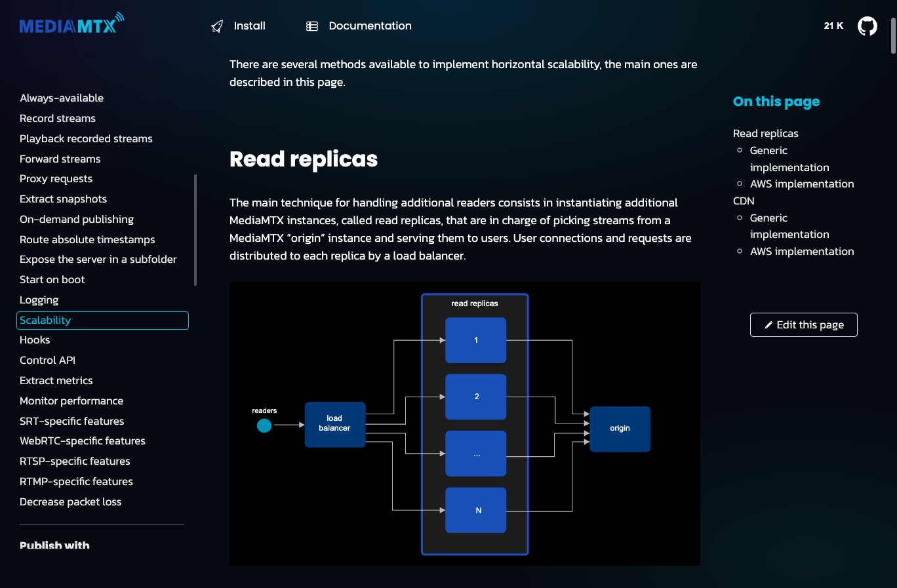The width and height of the screenshot is (897, 588).
Task: Click the Documentation list icon
Action: coord(312,26)
